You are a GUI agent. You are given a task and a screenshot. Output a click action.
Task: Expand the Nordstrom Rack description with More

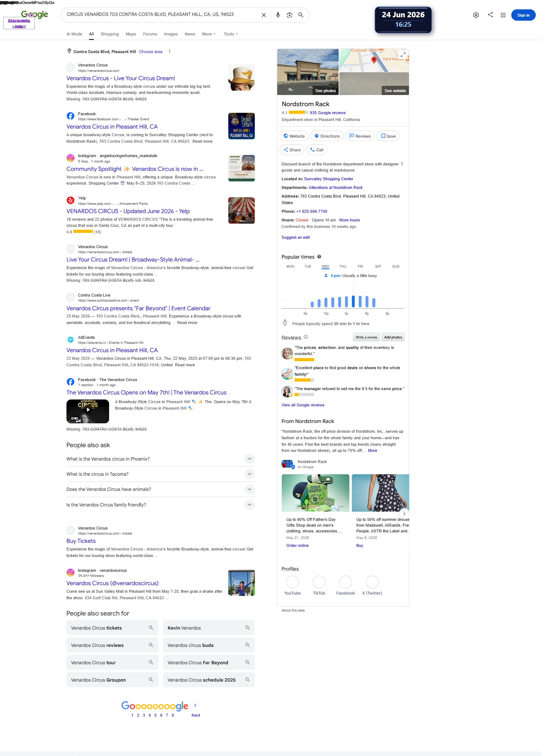pos(372,450)
